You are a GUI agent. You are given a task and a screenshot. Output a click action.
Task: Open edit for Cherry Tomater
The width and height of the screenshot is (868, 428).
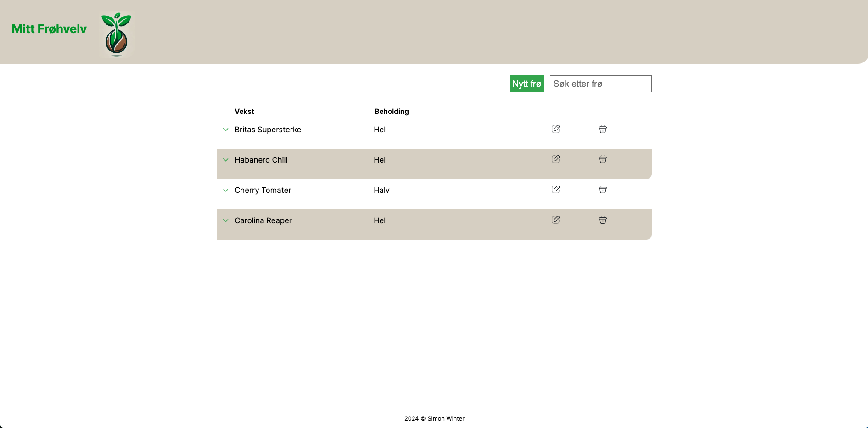point(555,190)
